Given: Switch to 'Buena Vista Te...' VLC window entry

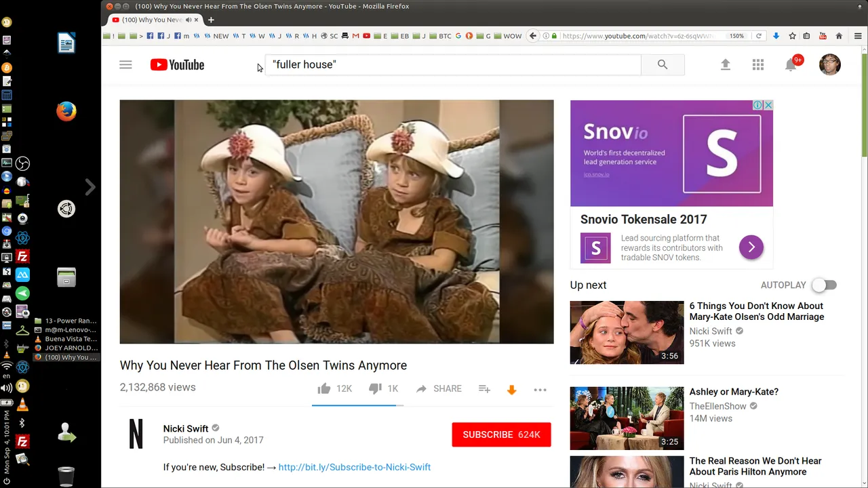Looking at the screenshot, I should coord(66,339).
